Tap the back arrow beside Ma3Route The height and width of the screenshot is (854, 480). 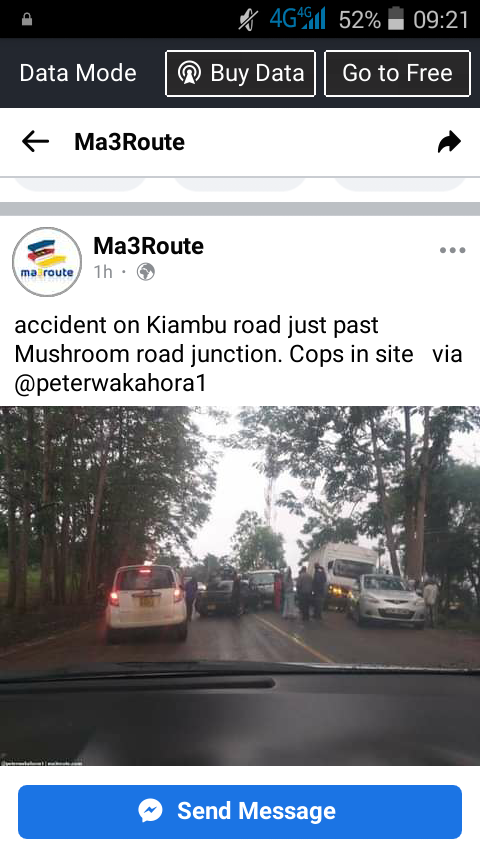35,142
